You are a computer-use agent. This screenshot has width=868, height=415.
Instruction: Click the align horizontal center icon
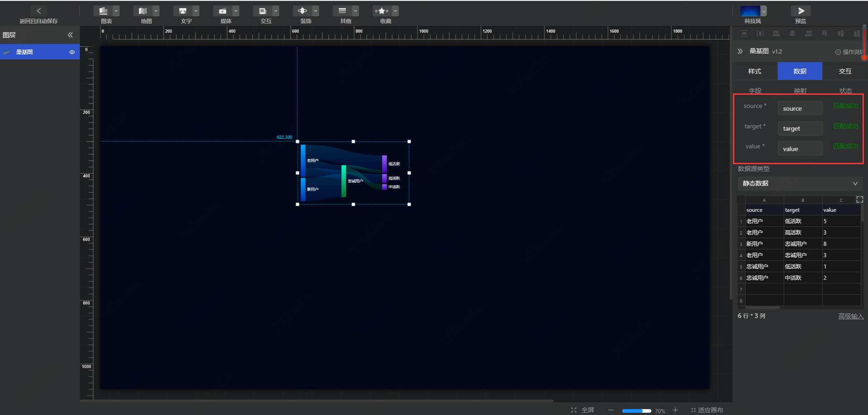[x=792, y=34]
